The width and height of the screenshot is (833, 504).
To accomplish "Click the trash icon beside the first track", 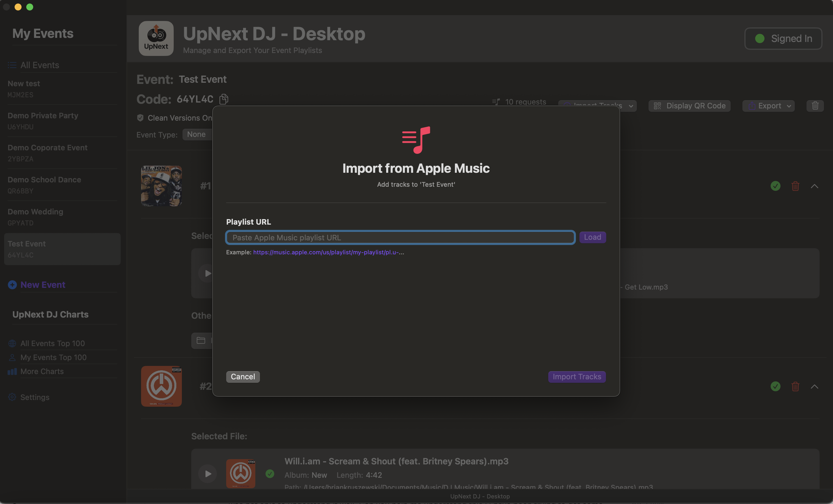I will click(795, 186).
